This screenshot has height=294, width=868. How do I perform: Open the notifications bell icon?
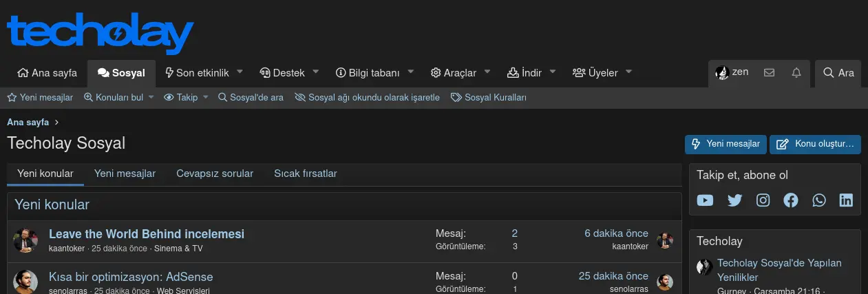[796, 72]
